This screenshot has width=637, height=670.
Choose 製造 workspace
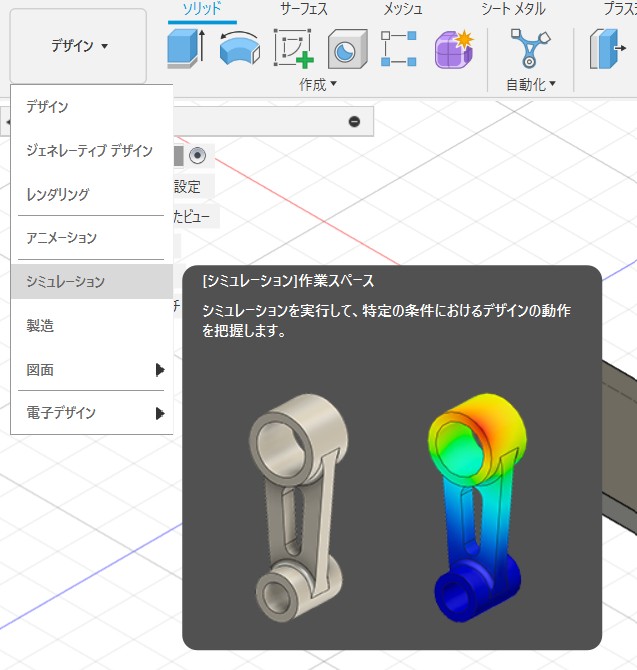[92, 326]
